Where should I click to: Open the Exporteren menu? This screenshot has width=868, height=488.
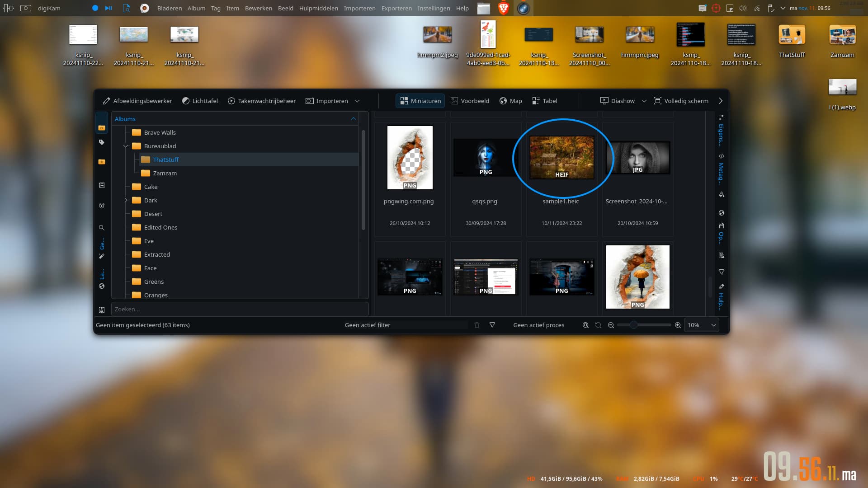pos(396,8)
